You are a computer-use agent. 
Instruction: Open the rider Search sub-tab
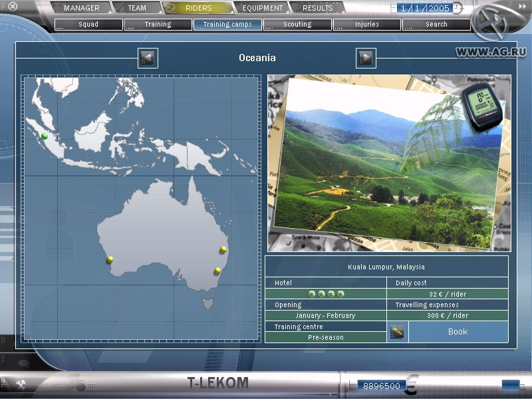click(x=436, y=25)
